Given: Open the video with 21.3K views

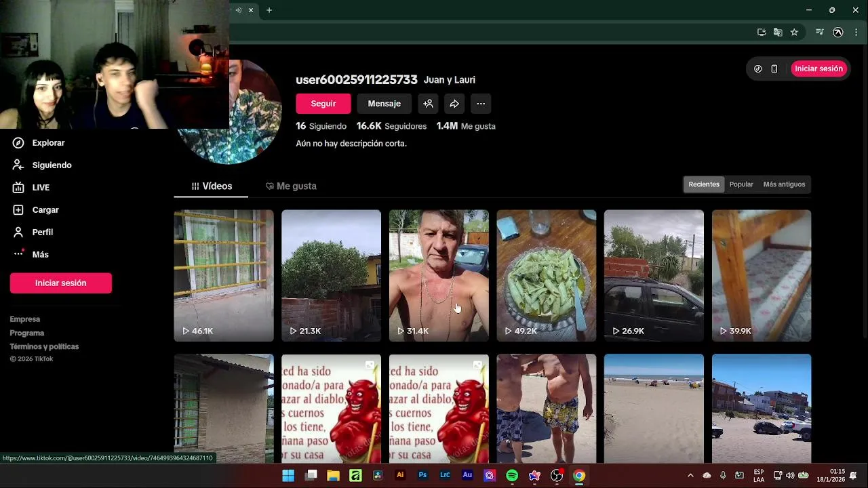Looking at the screenshot, I should coord(331,275).
